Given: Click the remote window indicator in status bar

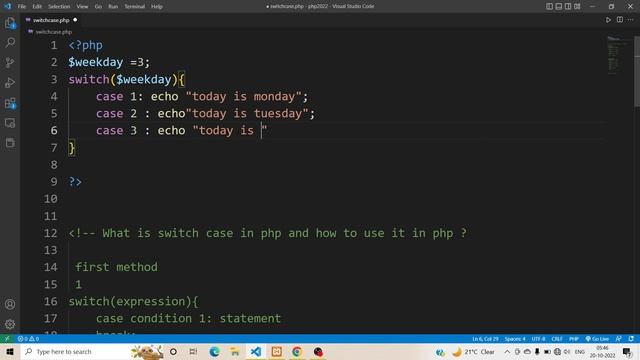Looking at the screenshot, I should pyautogui.click(x=7, y=339).
